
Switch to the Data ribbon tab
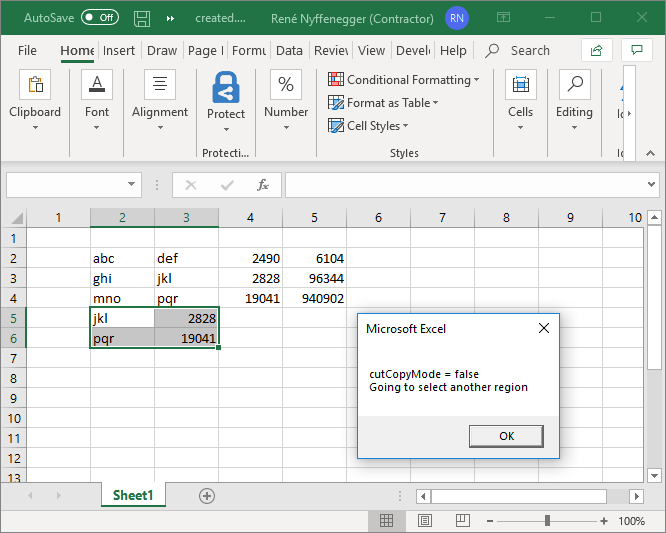[x=289, y=51]
